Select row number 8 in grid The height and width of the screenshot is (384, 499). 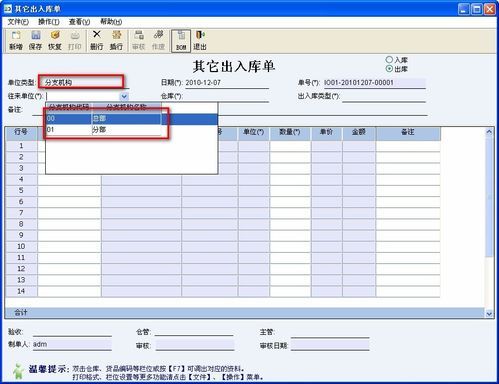click(x=21, y=224)
